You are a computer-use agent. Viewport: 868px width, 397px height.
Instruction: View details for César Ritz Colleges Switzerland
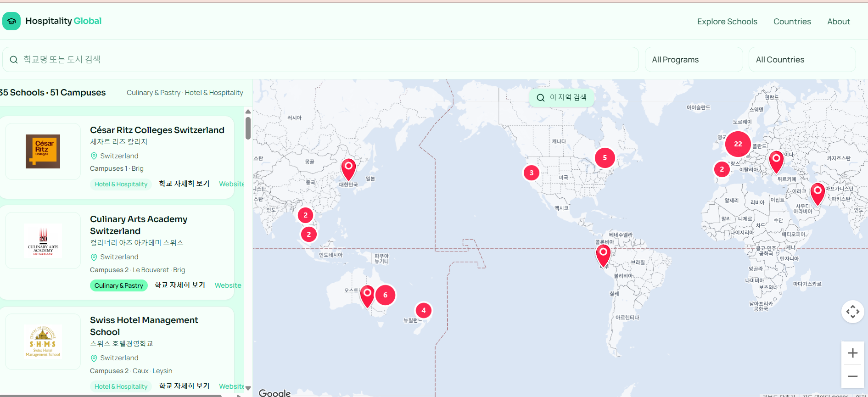pos(184,184)
